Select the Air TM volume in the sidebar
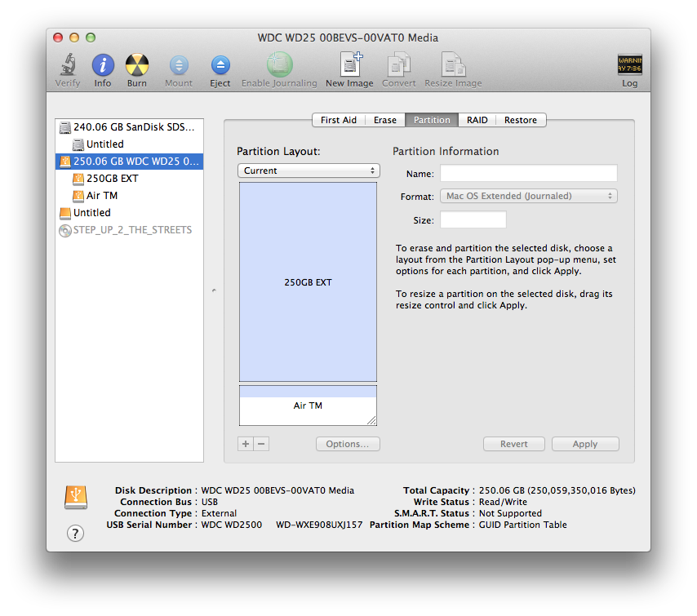 129,196
